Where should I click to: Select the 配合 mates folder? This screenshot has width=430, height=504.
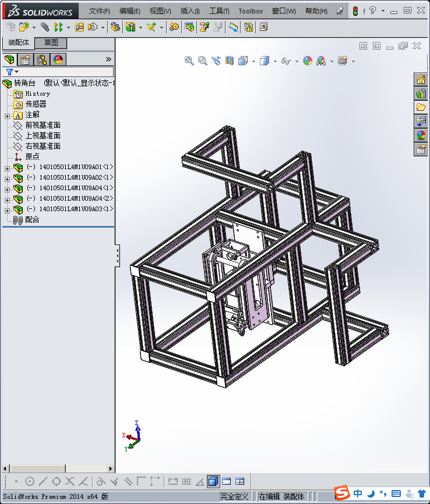(x=32, y=219)
